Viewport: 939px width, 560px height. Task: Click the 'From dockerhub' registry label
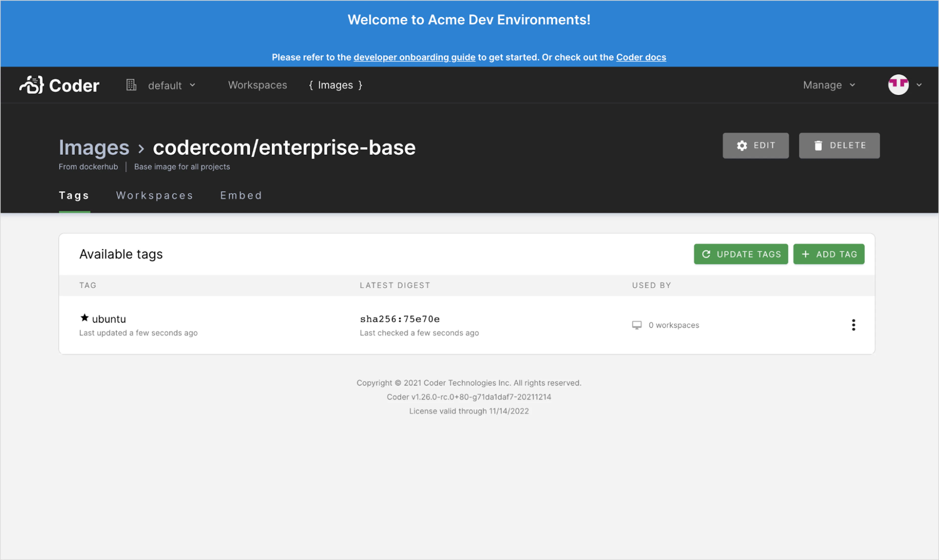click(x=88, y=167)
